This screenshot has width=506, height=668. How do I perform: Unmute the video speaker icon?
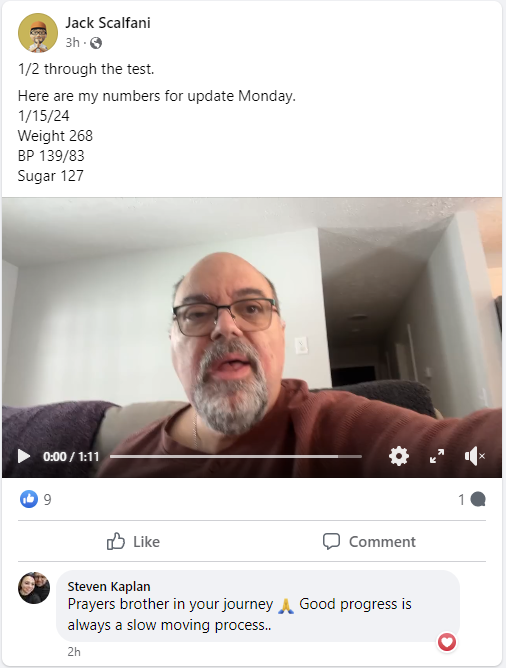click(474, 456)
